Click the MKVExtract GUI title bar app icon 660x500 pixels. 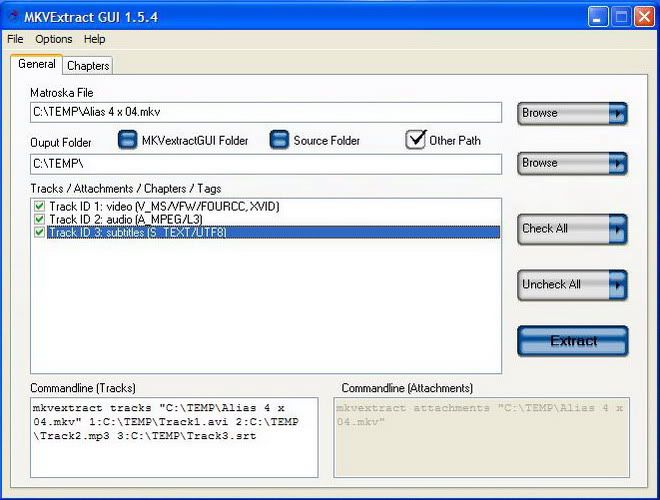[13, 17]
